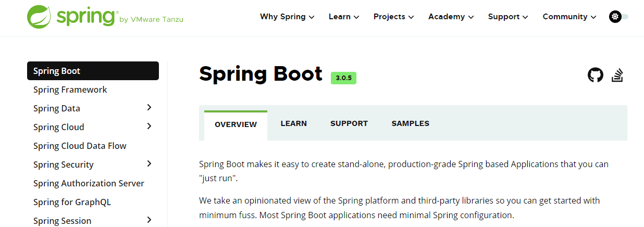Open Spring Security project link
The height and width of the screenshot is (227, 644).
point(64,165)
